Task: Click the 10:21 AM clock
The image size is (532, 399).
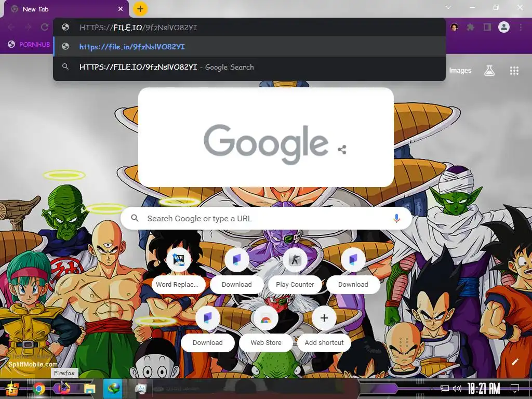Action: [x=484, y=389]
